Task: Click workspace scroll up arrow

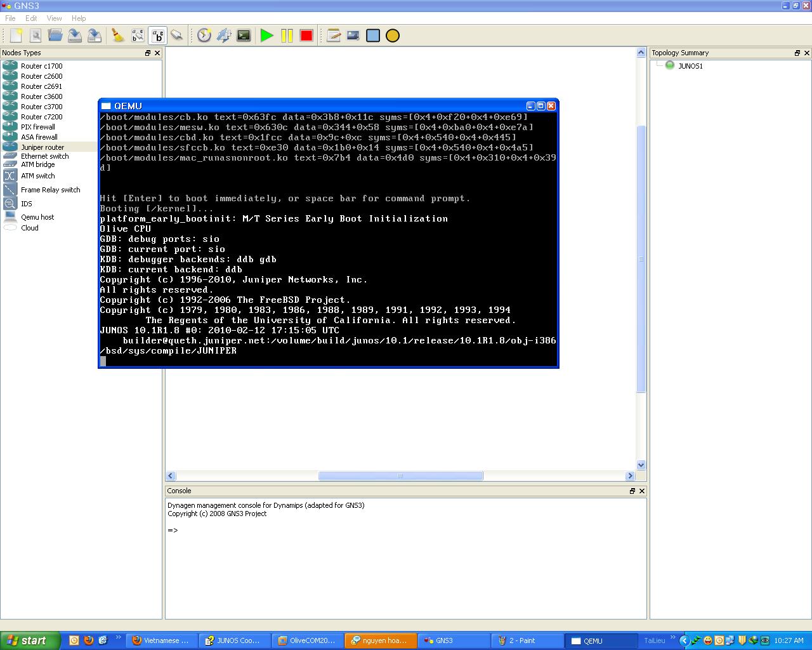Action: click(641, 53)
